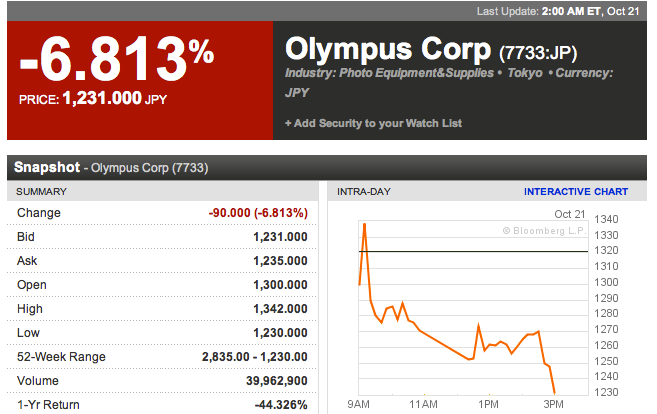The image size is (657, 414).
Task: Click the INTRA-DAY panel heading
Action: tap(364, 191)
